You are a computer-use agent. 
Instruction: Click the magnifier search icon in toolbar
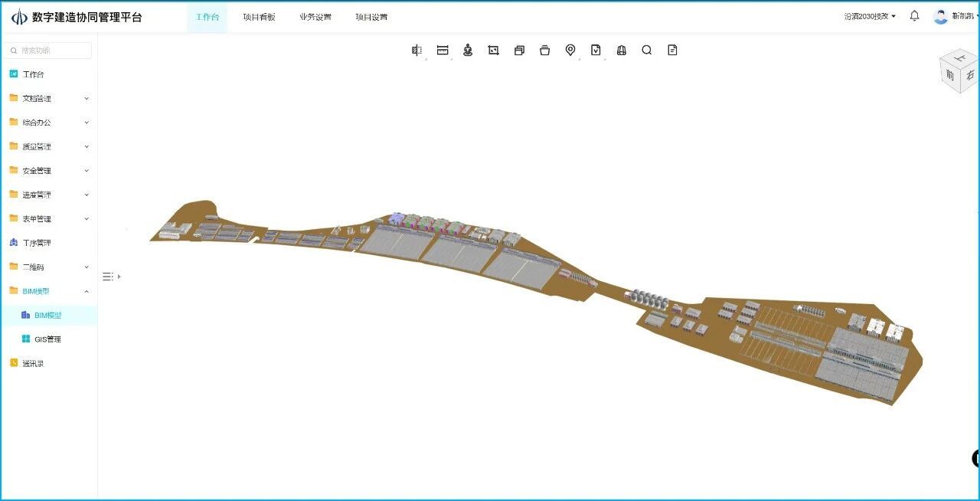click(x=647, y=50)
